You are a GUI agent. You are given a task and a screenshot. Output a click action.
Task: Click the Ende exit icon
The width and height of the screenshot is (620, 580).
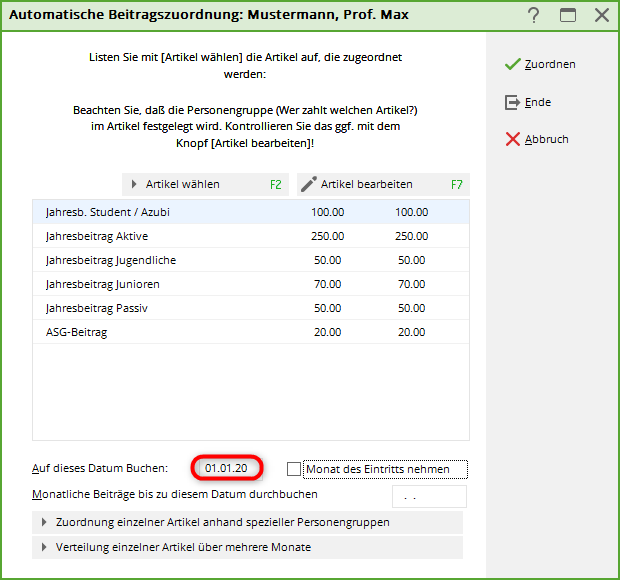tap(513, 102)
